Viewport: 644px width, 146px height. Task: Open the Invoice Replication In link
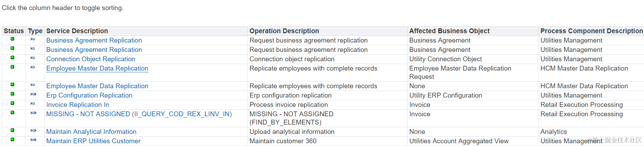coord(78,105)
